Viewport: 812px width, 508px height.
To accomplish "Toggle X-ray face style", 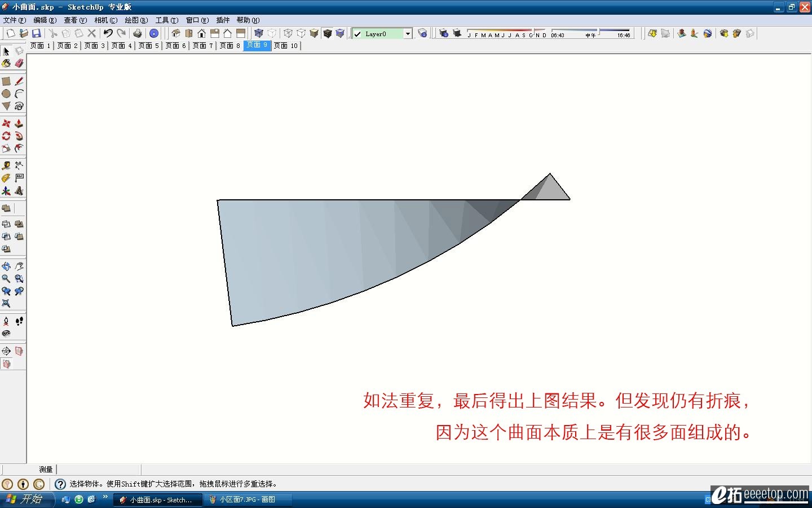I will (x=259, y=33).
